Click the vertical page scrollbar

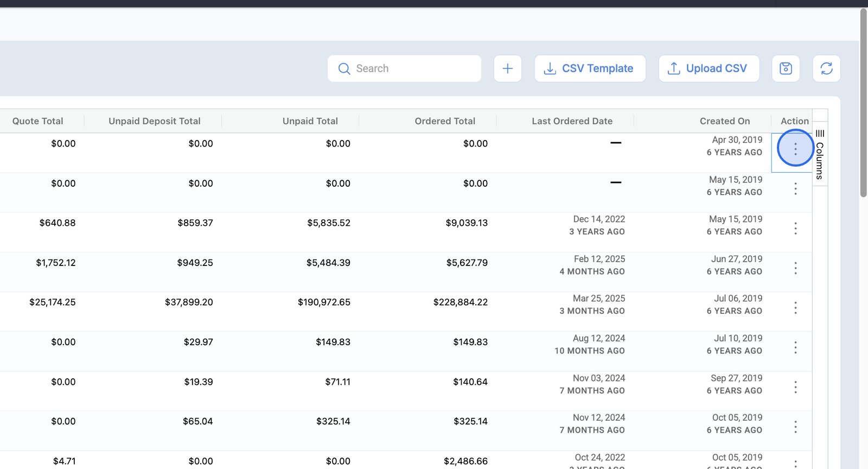tap(863, 103)
